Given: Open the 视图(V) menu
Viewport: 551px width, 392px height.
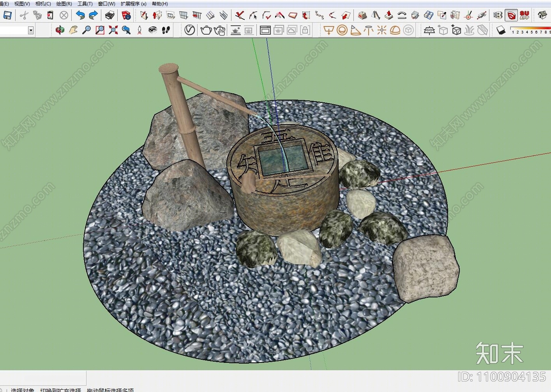Looking at the screenshot, I should [x=22, y=4].
